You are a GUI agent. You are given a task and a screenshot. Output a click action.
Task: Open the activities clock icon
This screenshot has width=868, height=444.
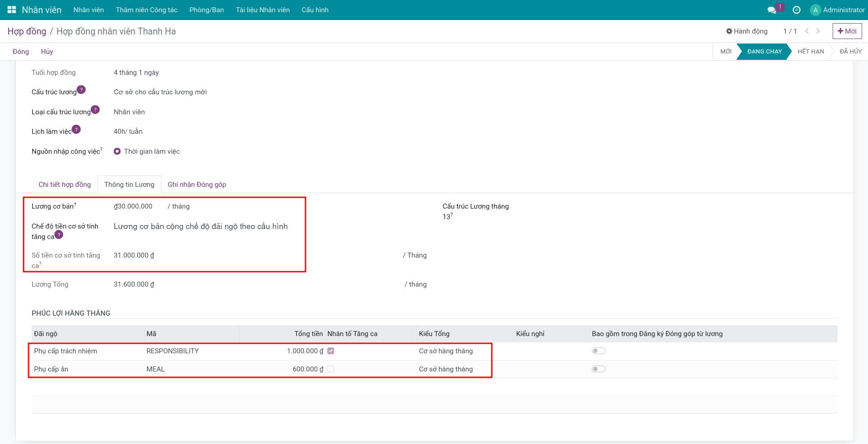796,10
